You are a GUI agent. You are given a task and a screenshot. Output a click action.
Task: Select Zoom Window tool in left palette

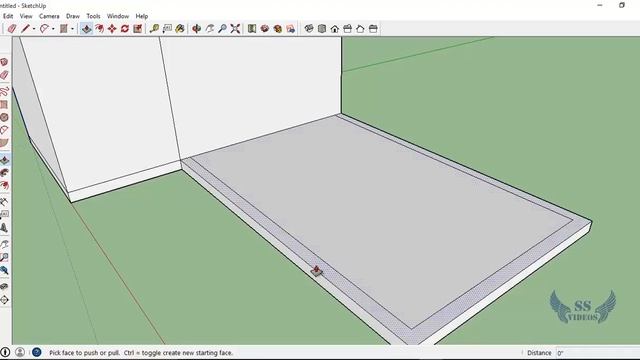pos(4,257)
